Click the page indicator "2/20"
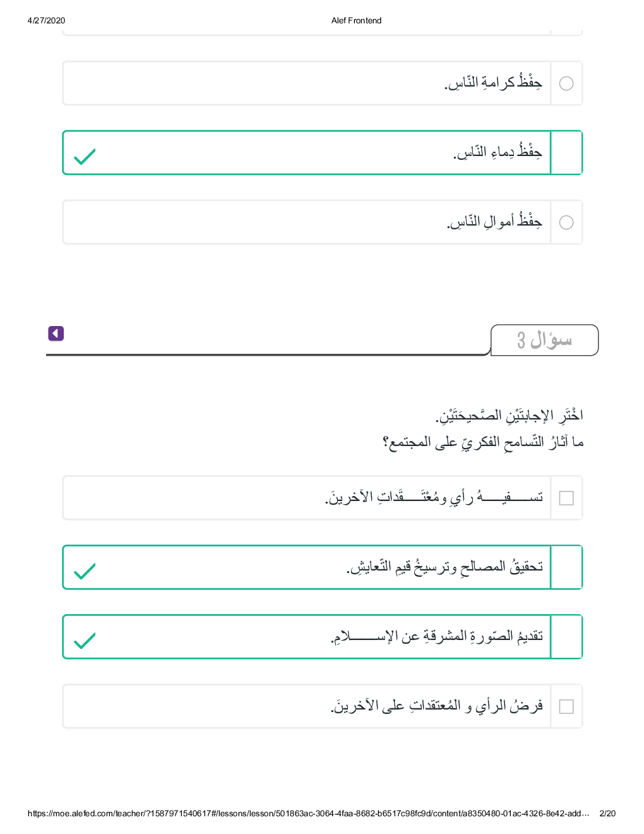The width and height of the screenshot is (644, 834). tap(607, 813)
